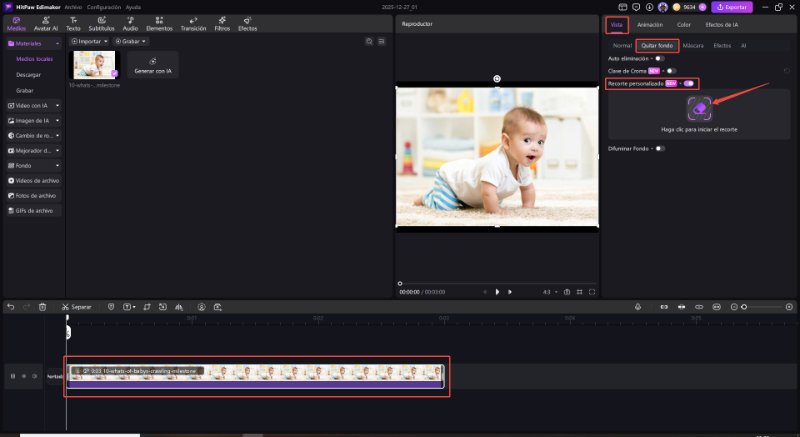Open the Avatar AI panel
This screenshot has width=800, height=437.
46,24
